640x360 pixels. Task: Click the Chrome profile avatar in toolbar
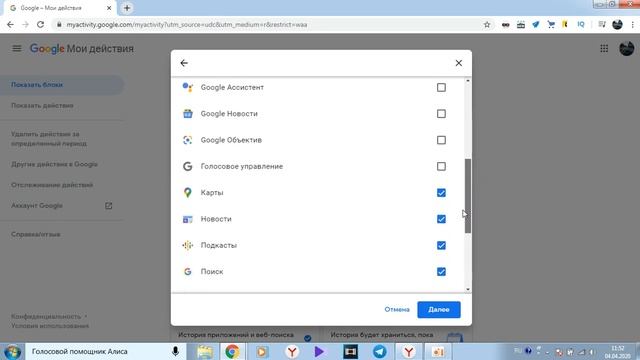(617, 24)
